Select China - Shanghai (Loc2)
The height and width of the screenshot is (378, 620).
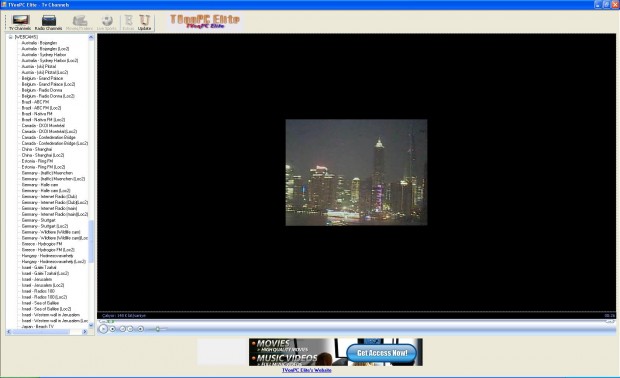tap(43, 155)
